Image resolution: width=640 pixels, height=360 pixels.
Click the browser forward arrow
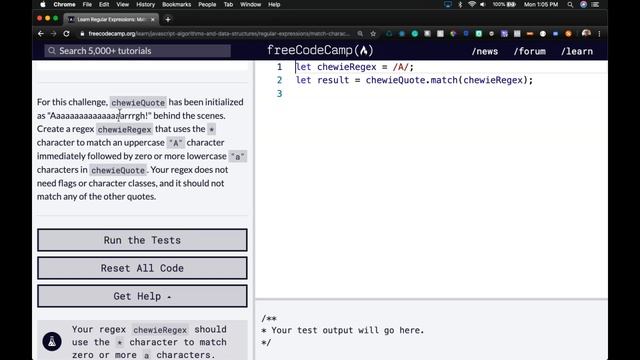pos(53,34)
